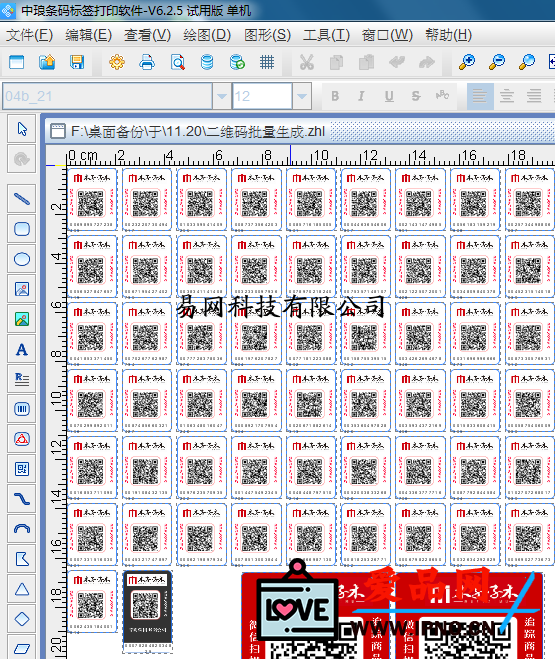This screenshot has width=555, height=659.
Task: Click the Paste icon
Action: point(366,62)
